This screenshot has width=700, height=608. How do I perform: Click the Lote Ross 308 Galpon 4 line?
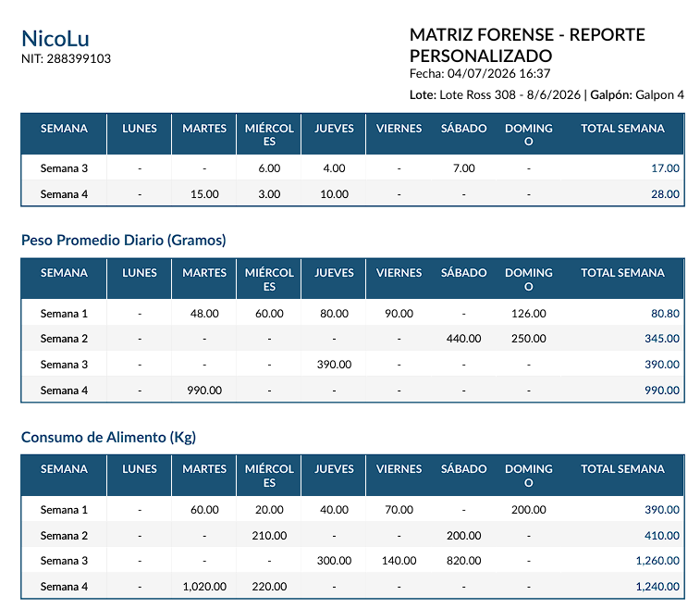(546, 95)
